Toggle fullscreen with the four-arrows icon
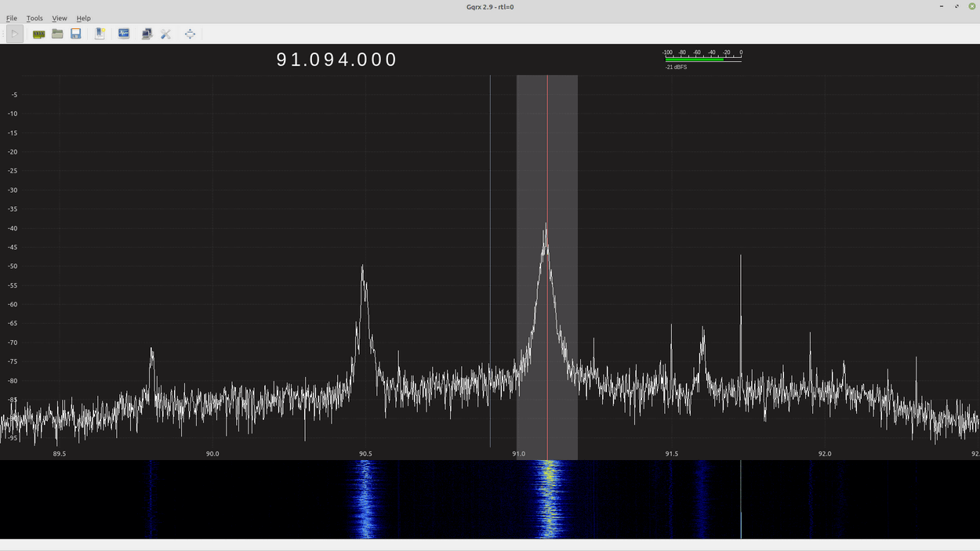Screen dimensions: 980x551 click(190, 34)
